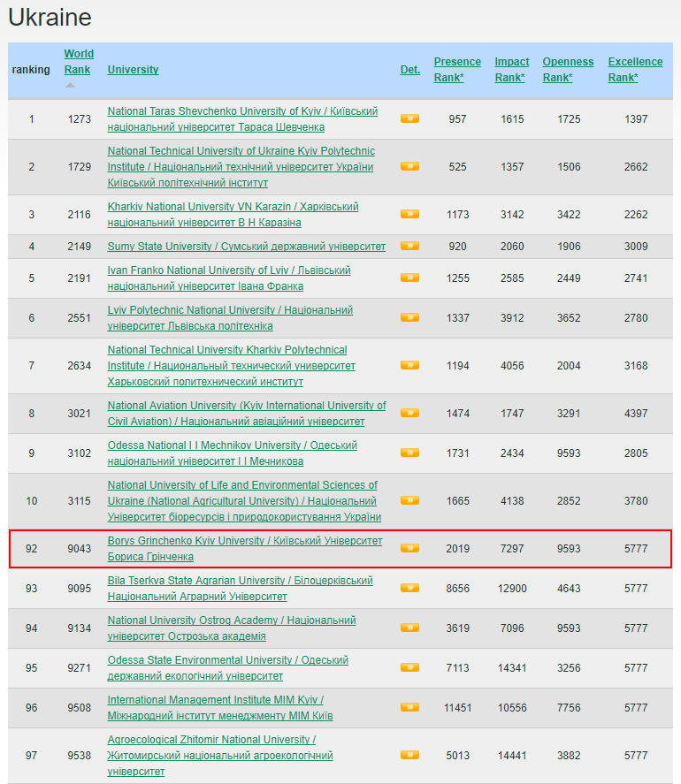Click world rank value 9043
681x784 pixels.
pyautogui.click(x=80, y=549)
